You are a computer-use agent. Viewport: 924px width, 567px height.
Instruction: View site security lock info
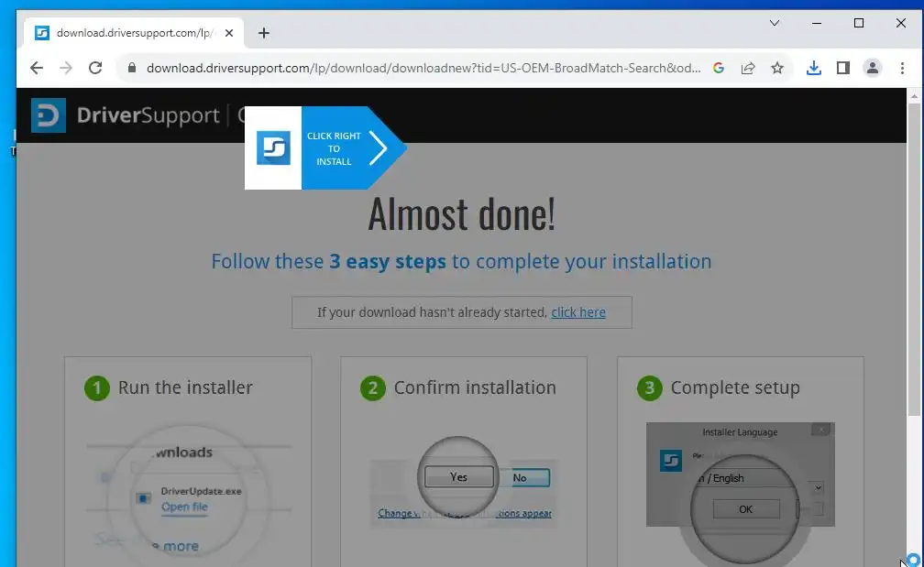point(132,68)
